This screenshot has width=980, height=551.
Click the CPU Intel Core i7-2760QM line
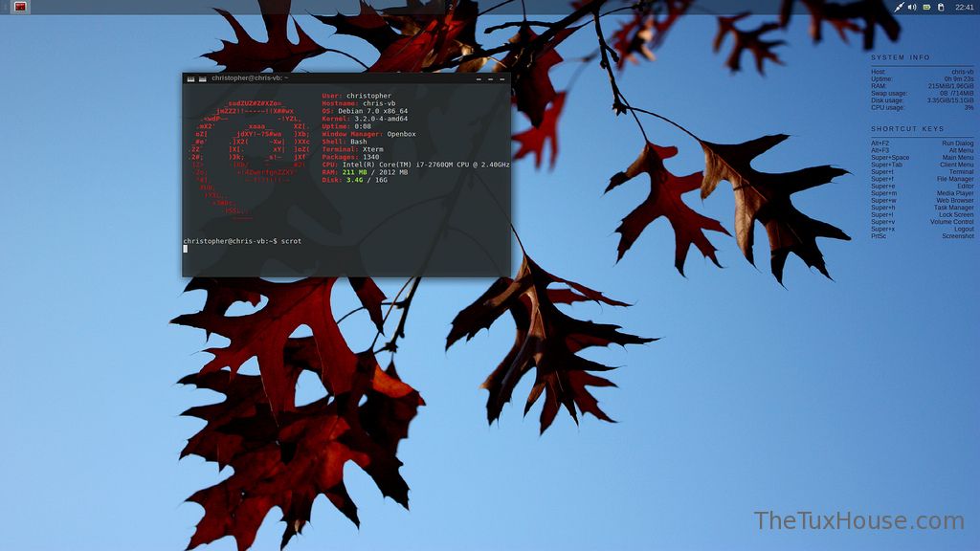coord(415,165)
